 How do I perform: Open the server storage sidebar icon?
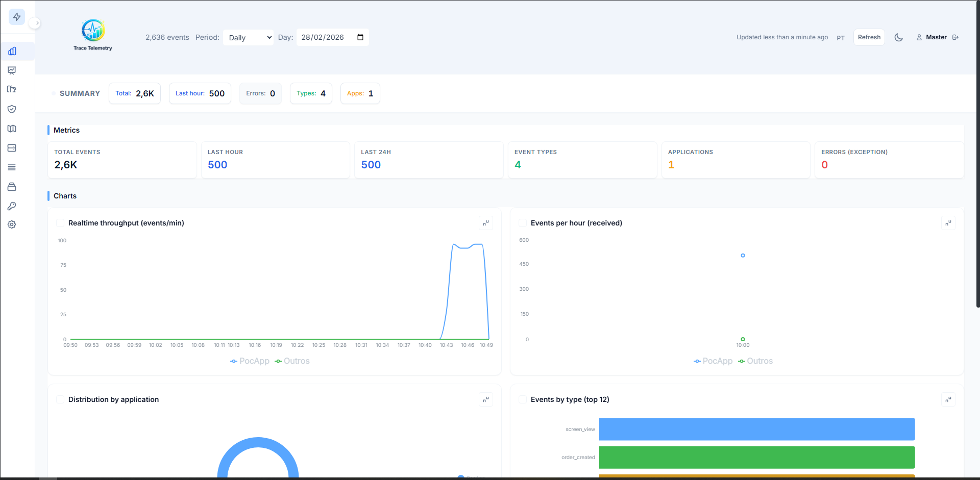(x=12, y=148)
